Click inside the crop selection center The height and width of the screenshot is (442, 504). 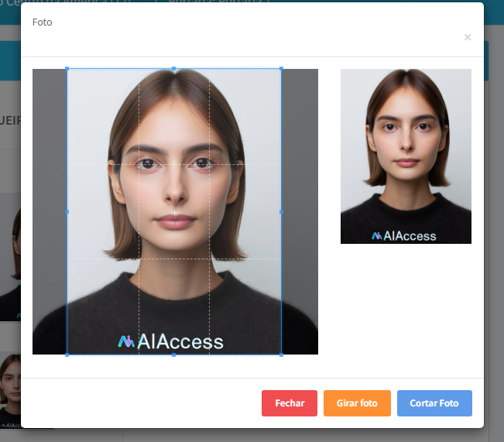174,211
